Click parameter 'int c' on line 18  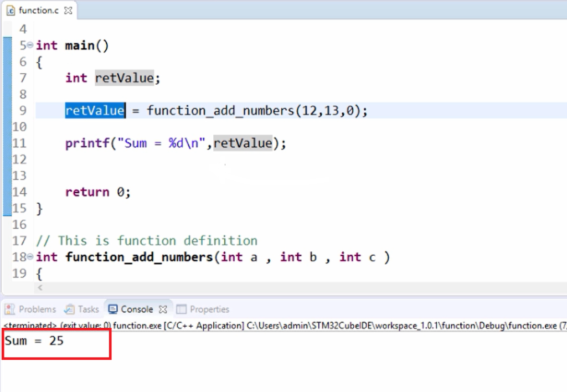point(357,257)
